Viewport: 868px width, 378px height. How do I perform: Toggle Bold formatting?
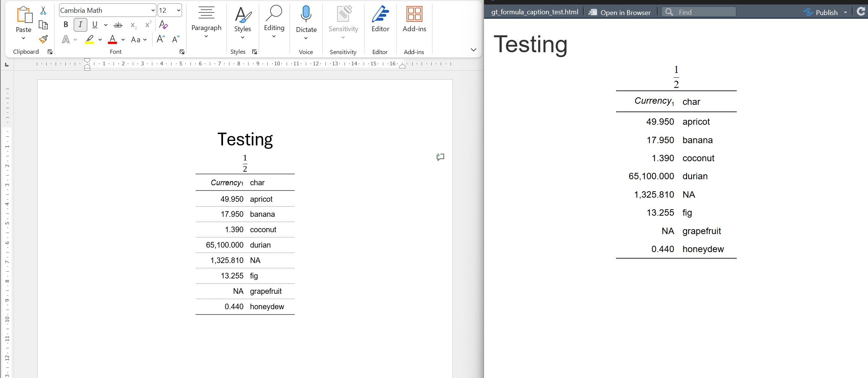click(66, 25)
